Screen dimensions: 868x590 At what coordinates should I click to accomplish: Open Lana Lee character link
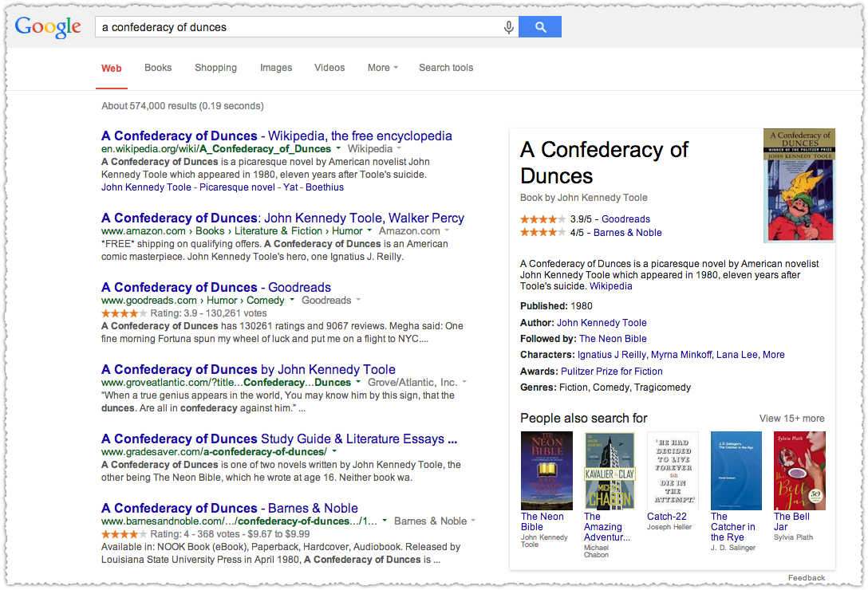737,355
